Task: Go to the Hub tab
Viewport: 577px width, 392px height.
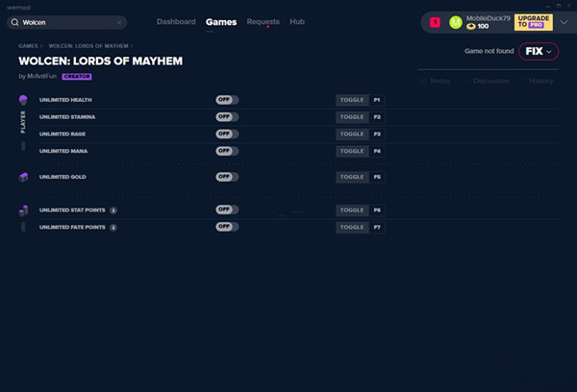Action: [297, 22]
